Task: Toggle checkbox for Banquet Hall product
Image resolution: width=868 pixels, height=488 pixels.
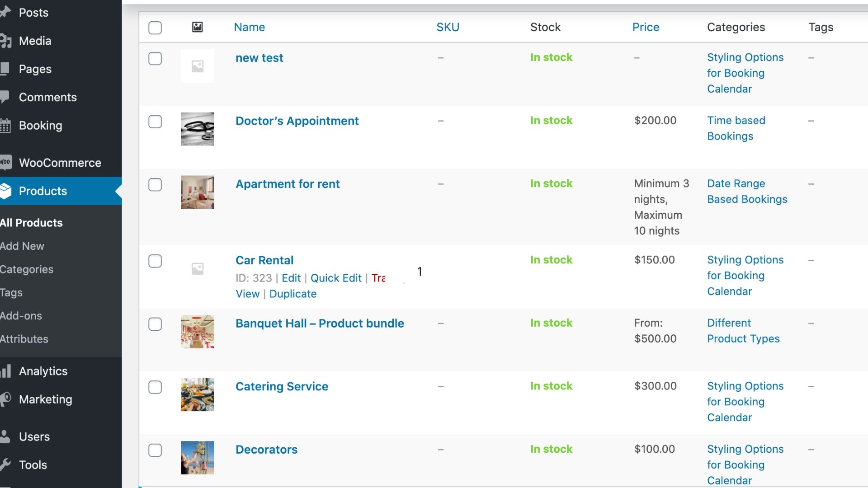Action: (x=155, y=324)
